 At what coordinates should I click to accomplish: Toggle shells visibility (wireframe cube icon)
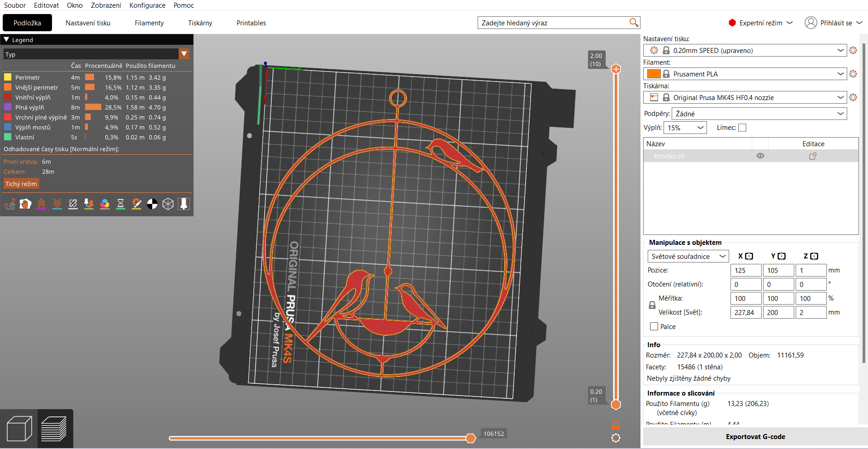click(x=168, y=204)
